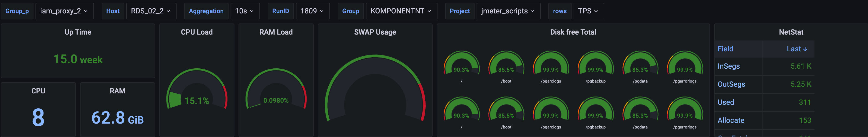Image resolution: width=868 pixels, height=137 pixels.
Task: Open the NetStat panel title menu
Action: tap(791, 32)
